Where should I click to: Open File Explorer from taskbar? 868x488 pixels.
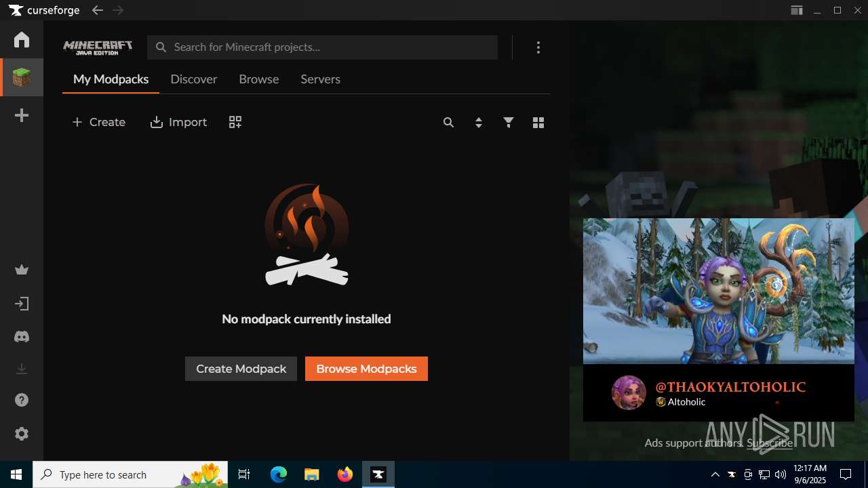point(311,474)
